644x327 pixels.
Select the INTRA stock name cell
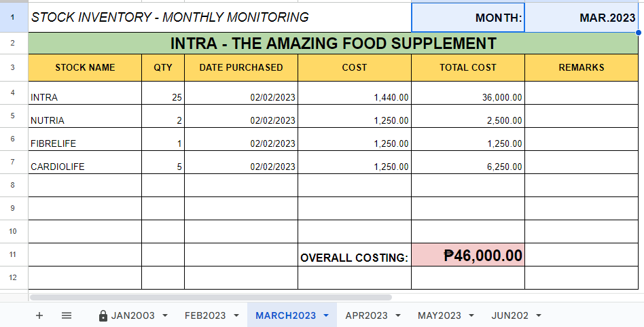[85, 93]
